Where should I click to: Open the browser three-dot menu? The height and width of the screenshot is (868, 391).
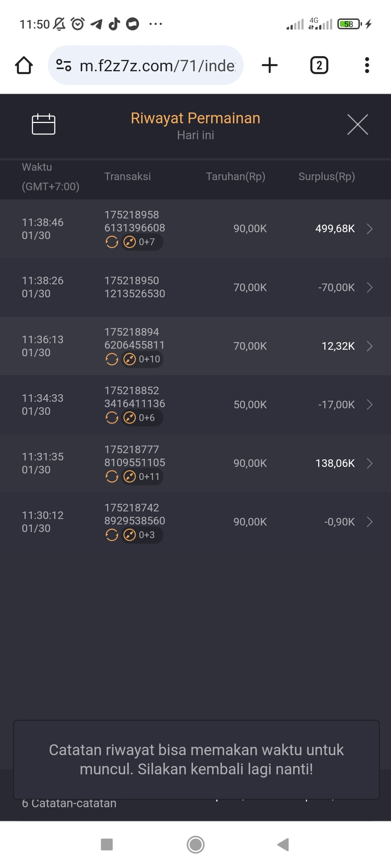pos(367,65)
